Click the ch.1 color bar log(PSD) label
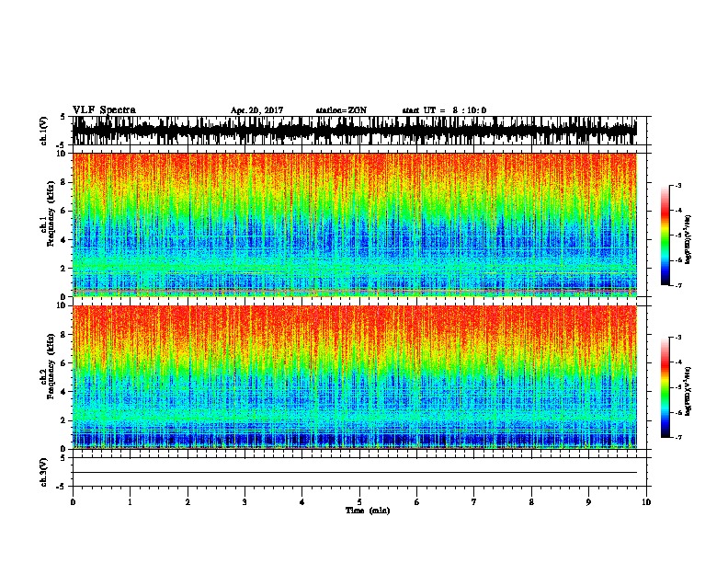The width and height of the screenshot is (728, 563). point(688,240)
